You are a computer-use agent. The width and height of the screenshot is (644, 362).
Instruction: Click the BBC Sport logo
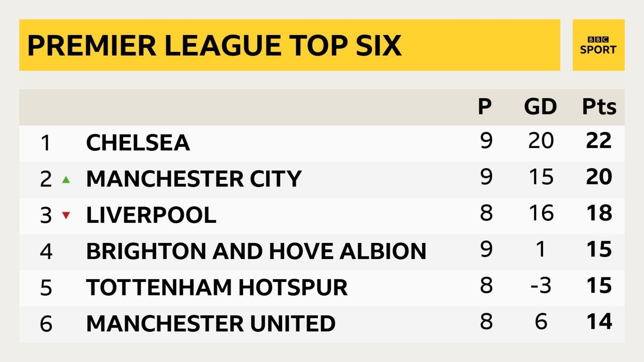[x=598, y=45]
